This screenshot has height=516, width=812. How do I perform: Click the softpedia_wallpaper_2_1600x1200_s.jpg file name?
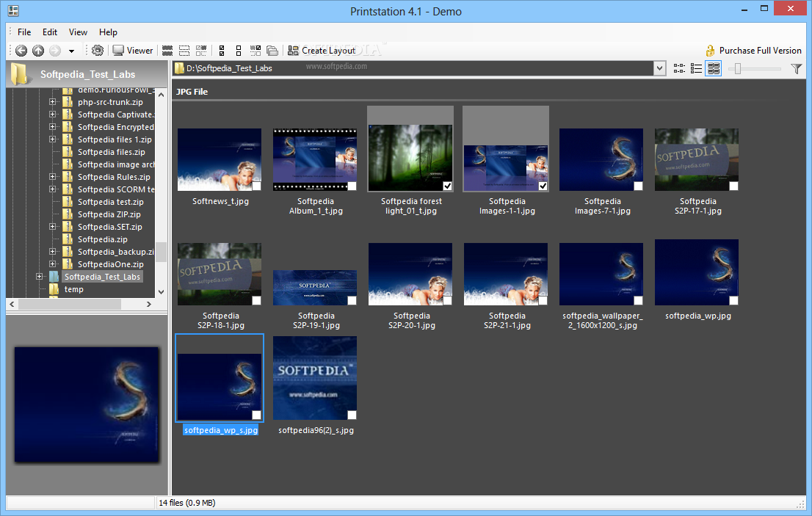[603, 320]
